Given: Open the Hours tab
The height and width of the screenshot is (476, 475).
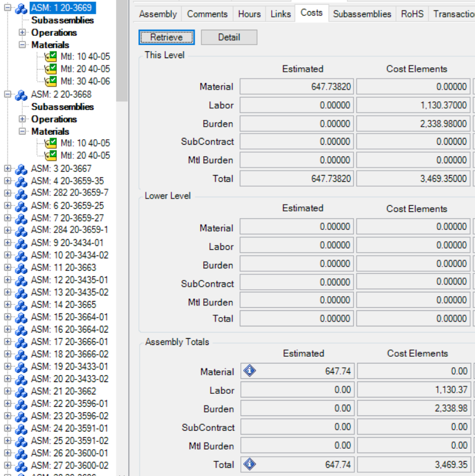Looking at the screenshot, I should point(249,14).
